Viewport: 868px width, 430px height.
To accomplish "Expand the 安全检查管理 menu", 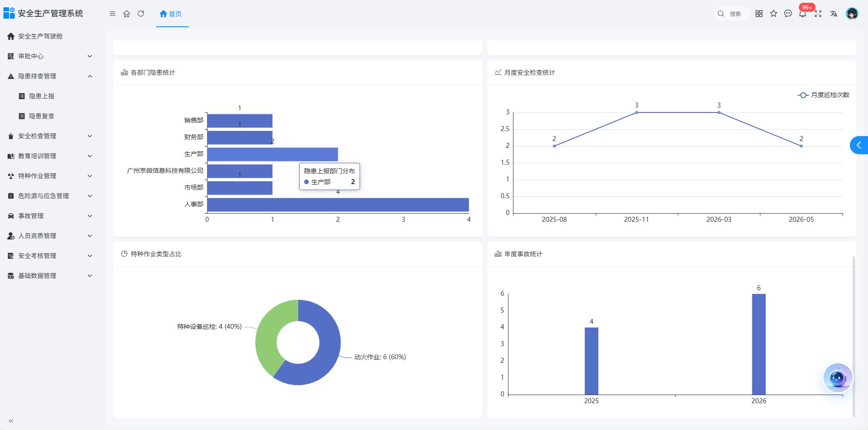I will click(50, 136).
